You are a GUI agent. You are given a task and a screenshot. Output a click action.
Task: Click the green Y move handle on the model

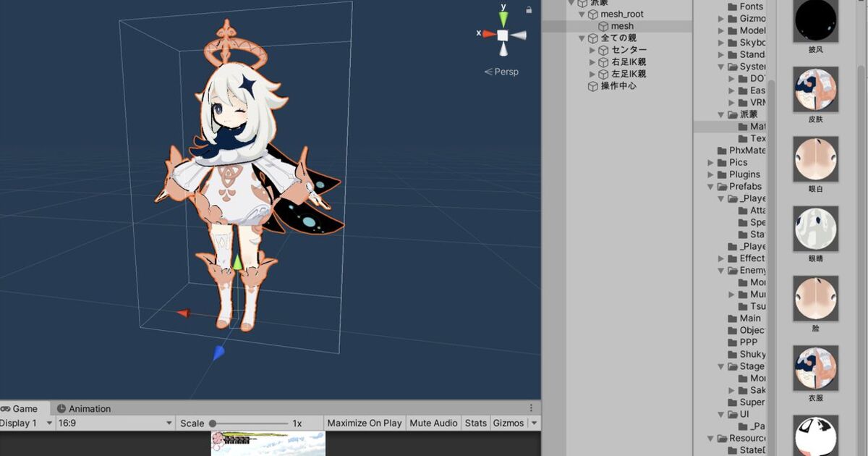(237, 262)
